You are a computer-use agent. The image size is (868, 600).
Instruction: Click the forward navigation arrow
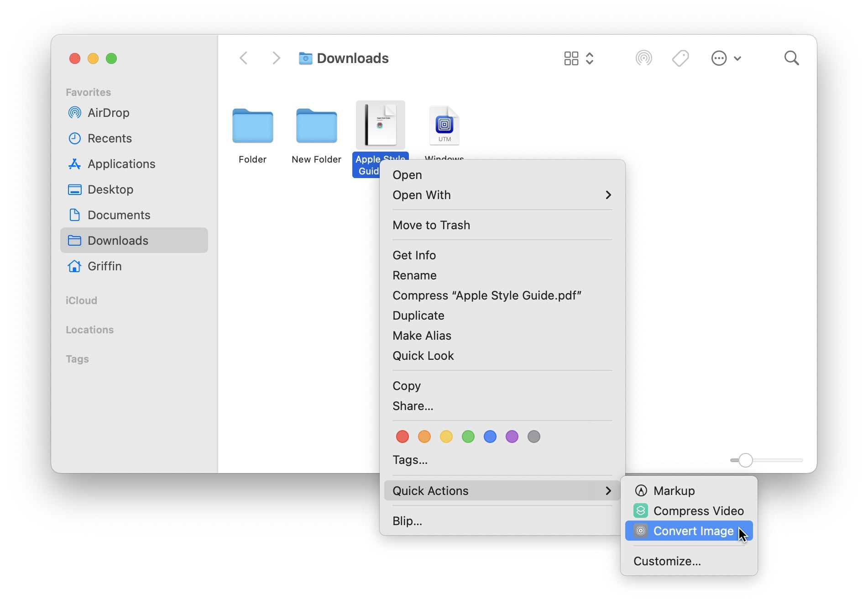pos(276,58)
